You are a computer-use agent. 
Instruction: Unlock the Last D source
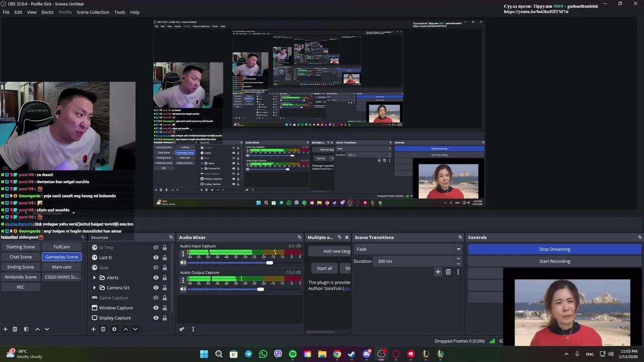coord(165,257)
